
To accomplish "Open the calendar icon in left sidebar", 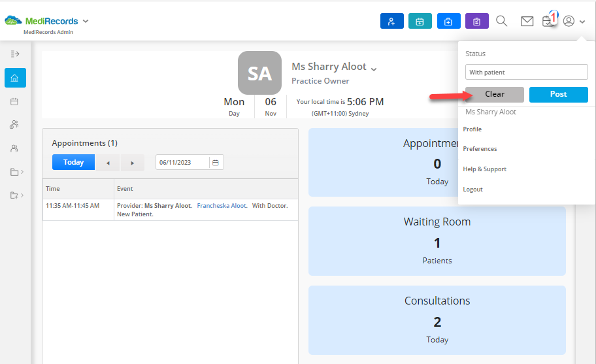I will (x=14, y=101).
